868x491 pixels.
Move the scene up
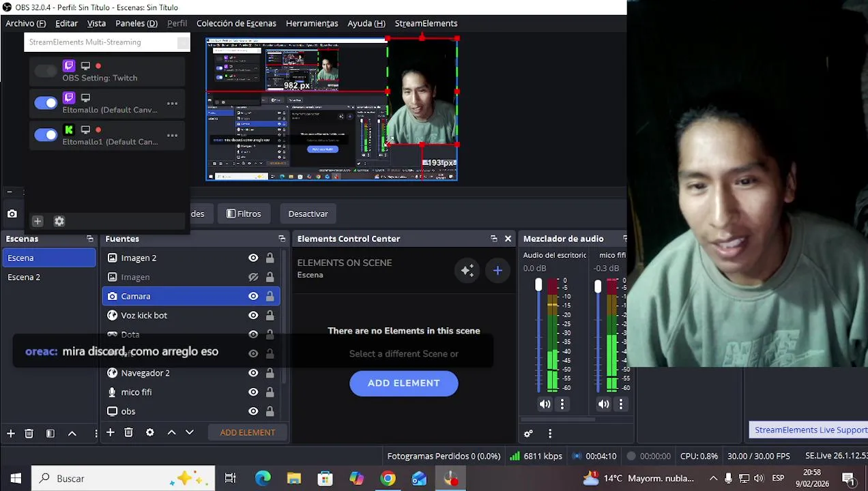[72, 433]
